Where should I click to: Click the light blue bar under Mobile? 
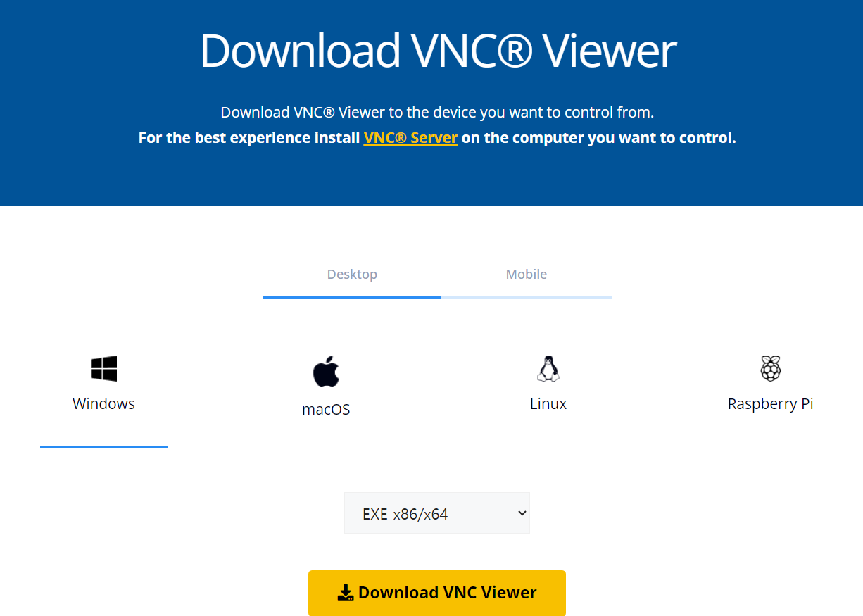(527, 297)
